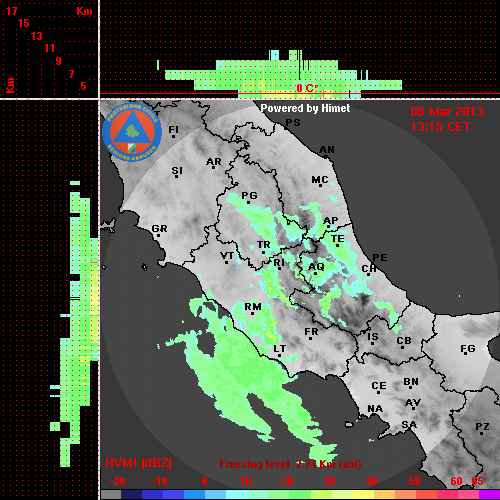Click the '5' km height axis label

click(x=83, y=86)
